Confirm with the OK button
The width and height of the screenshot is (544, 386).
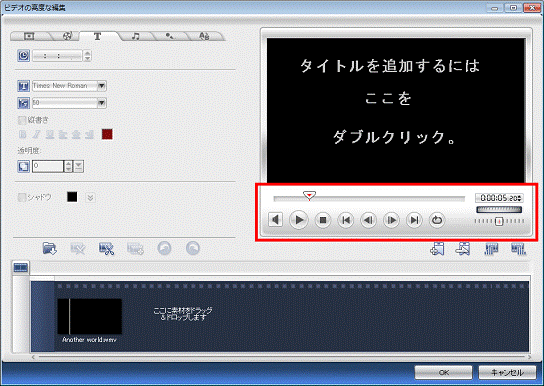coord(443,372)
